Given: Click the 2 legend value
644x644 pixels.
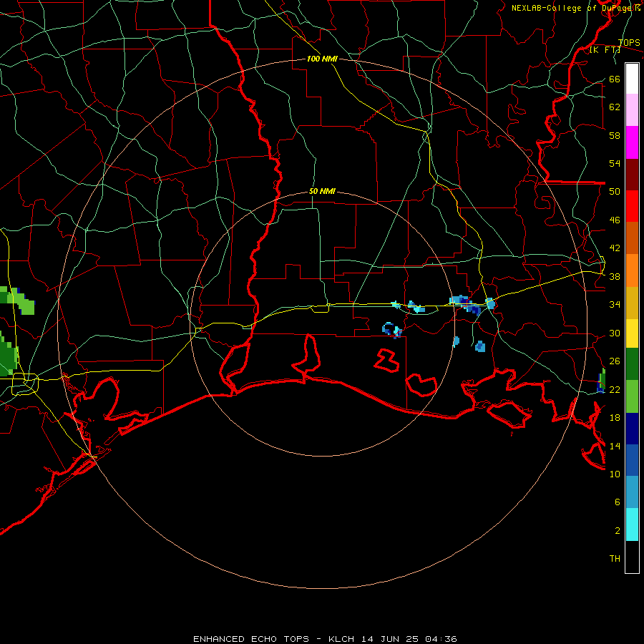Looking at the screenshot, I should [x=618, y=531].
